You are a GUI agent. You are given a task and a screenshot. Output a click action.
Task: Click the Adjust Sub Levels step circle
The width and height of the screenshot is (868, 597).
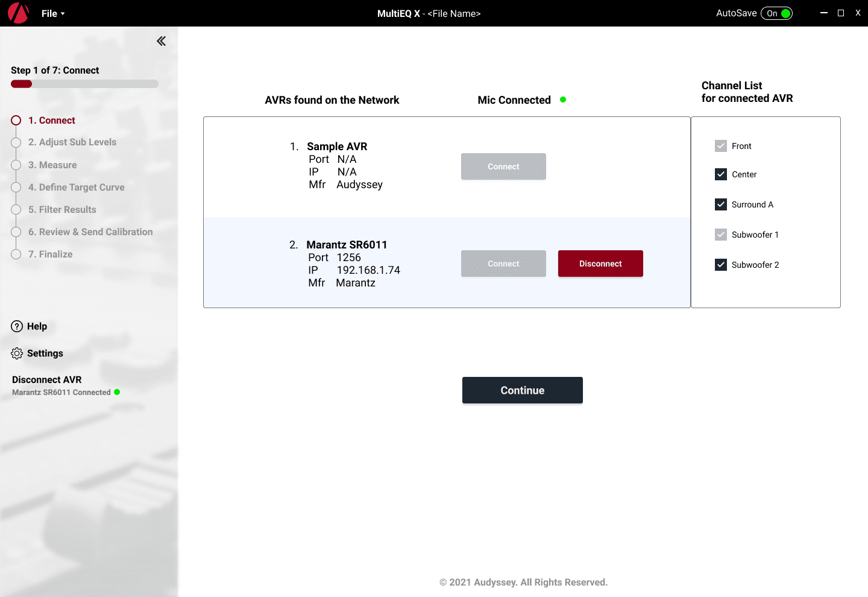(16, 142)
